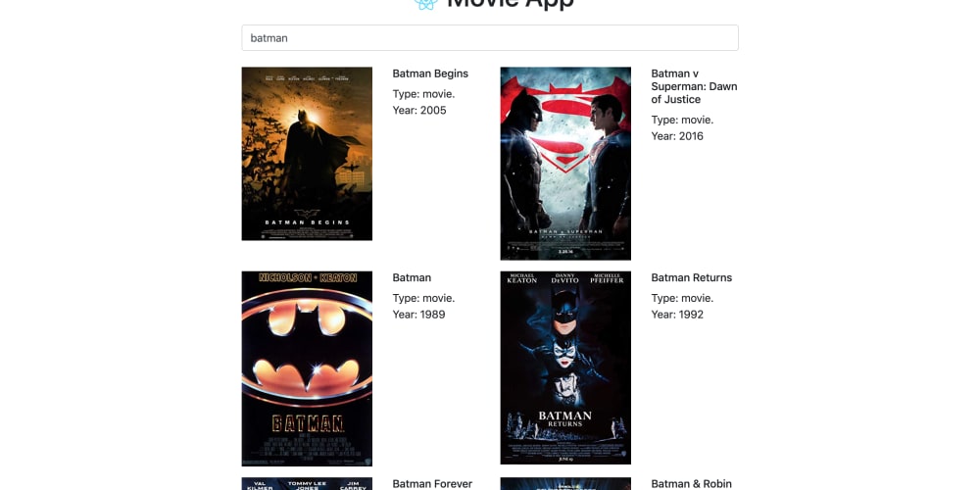Open the Batman v Superman poster

coord(565,163)
